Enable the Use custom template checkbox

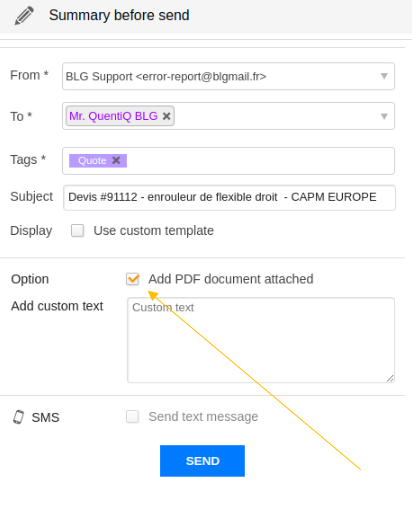(x=77, y=231)
